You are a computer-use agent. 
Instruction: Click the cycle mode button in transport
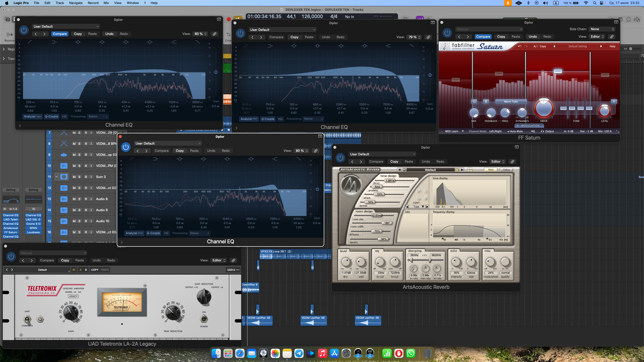(x=237, y=18)
